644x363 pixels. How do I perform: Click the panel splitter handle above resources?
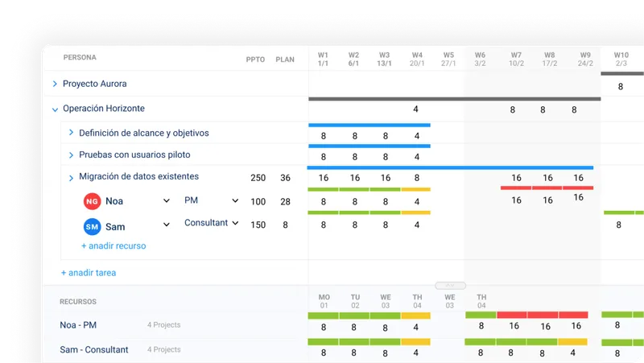coord(450,286)
